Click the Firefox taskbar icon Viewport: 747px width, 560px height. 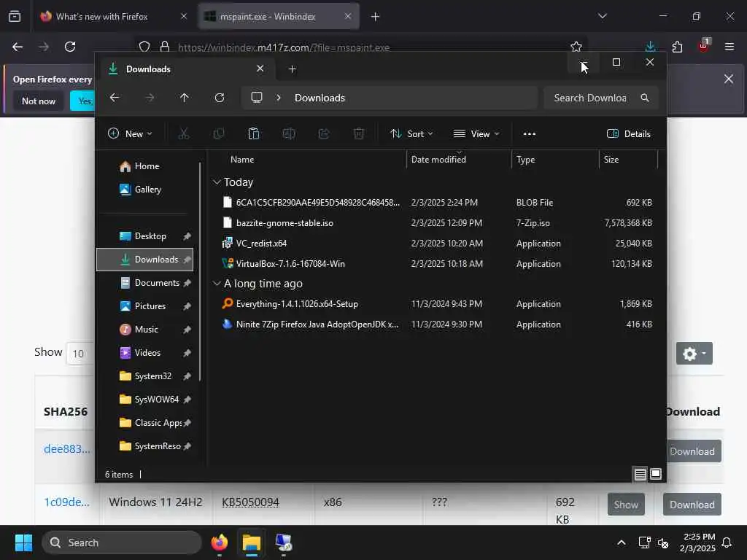coord(220,542)
